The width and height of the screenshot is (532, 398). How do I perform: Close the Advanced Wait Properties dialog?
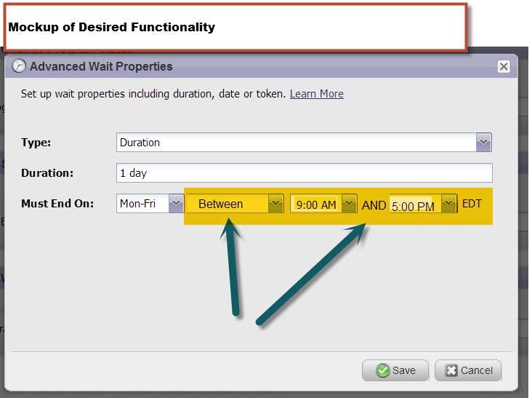click(x=503, y=66)
